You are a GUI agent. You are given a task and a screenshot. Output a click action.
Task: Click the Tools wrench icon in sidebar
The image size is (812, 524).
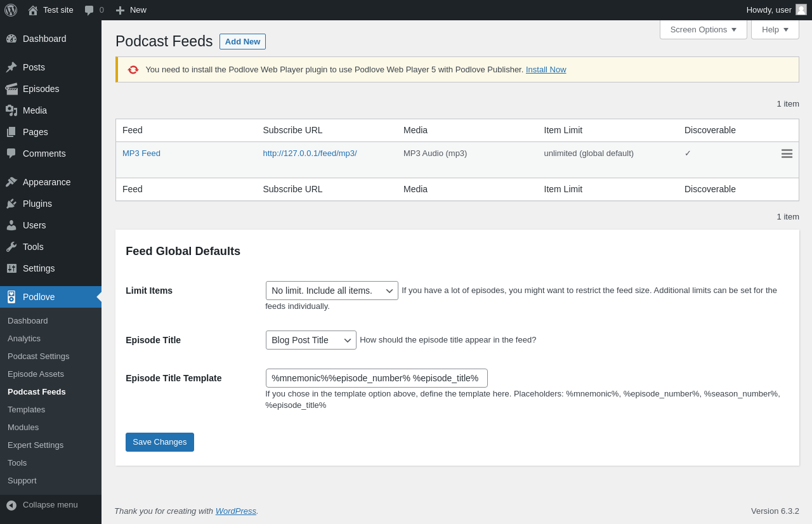coord(11,247)
